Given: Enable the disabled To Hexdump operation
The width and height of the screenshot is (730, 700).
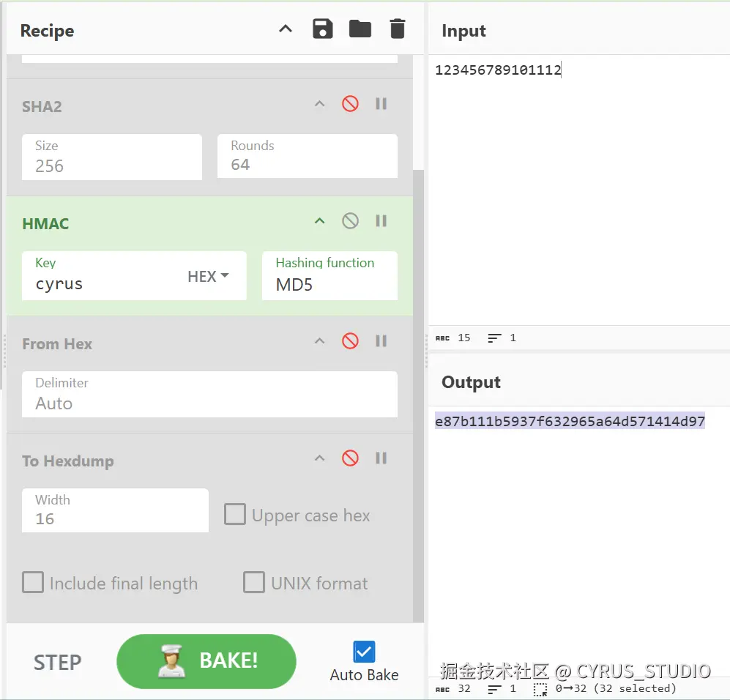Looking at the screenshot, I should [x=350, y=458].
